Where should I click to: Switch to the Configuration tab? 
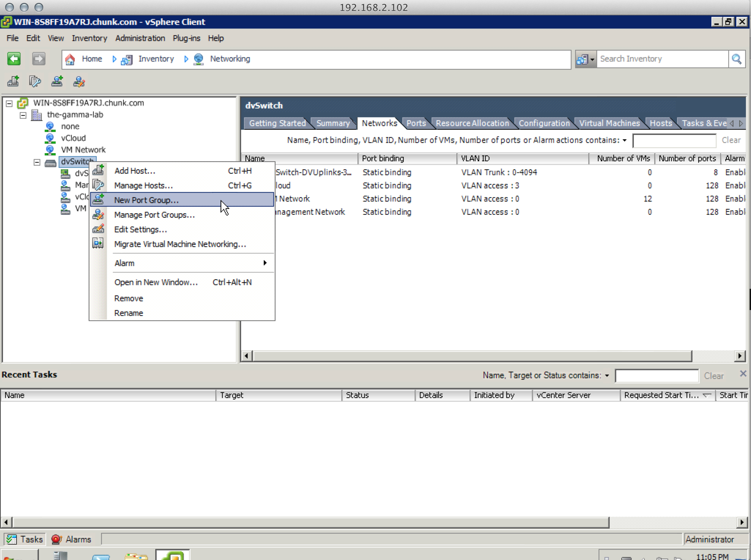[x=544, y=123]
